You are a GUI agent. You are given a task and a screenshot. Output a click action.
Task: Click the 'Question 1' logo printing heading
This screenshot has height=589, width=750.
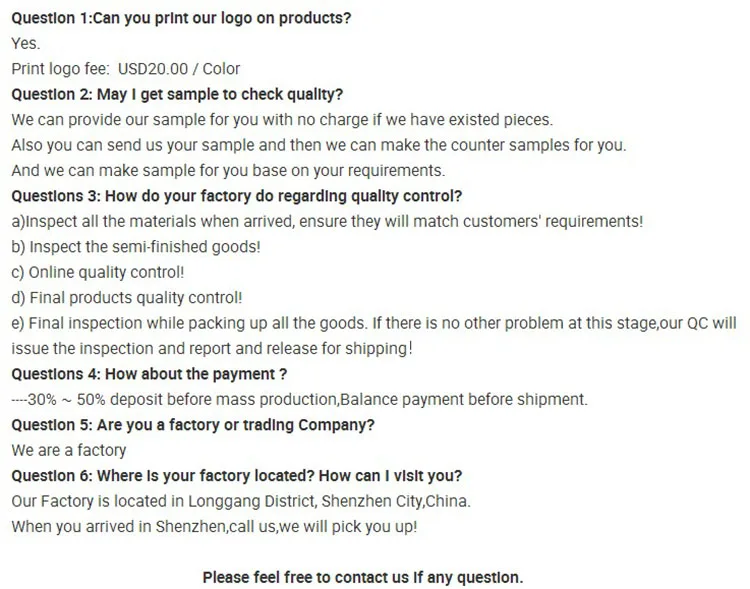(181, 18)
